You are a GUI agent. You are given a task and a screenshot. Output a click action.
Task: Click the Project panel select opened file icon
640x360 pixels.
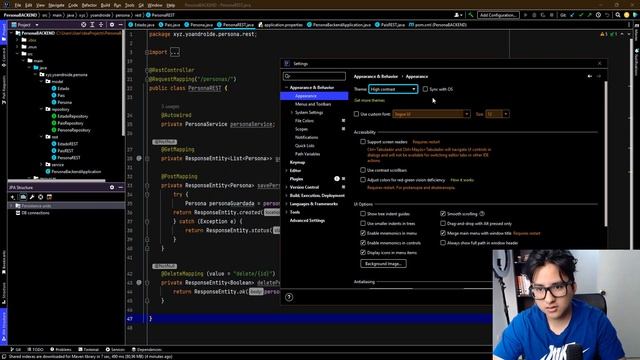84,25
